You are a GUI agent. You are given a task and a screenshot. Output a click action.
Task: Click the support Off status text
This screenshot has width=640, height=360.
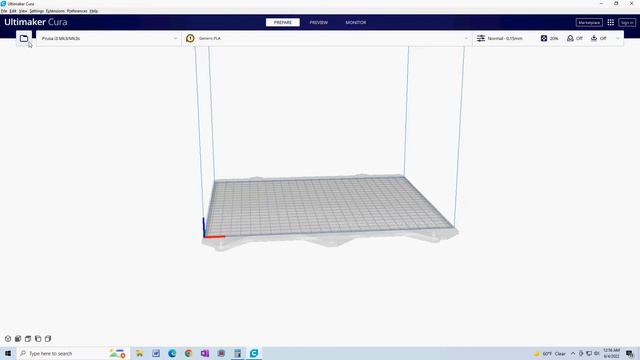click(x=579, y=38)
